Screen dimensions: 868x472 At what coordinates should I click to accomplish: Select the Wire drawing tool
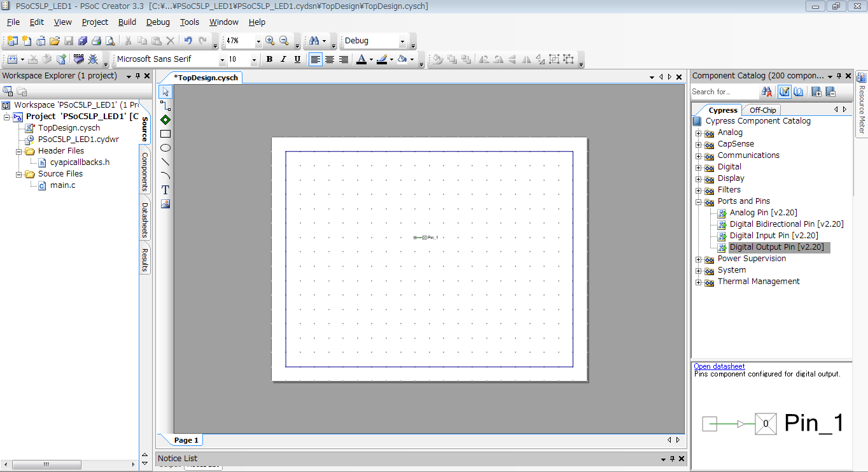pyautogui.click(x=165, y=106)
